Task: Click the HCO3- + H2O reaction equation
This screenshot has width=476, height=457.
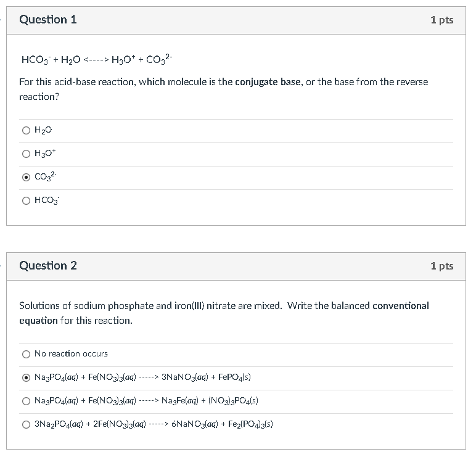Action: pyautogui.click(x=97, y=59)
